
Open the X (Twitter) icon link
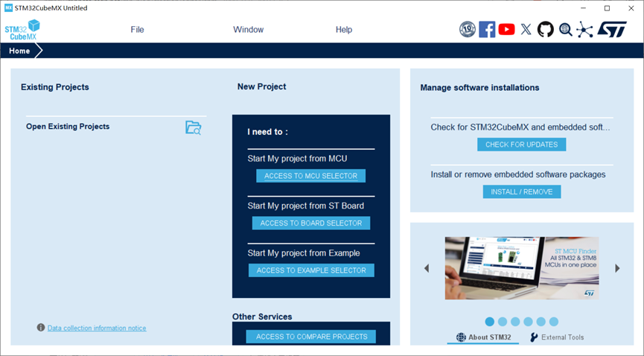(526, 29)
